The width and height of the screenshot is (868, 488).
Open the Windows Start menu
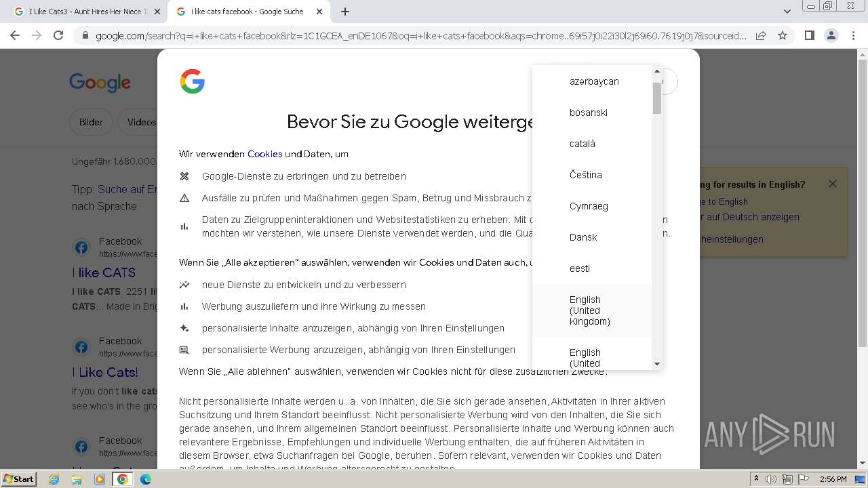coord(19,479)
